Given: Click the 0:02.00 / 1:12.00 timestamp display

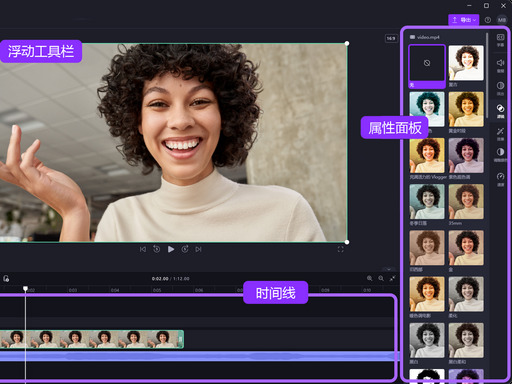Looking at the screenshot, I should pyautogui.click(x=170, y=278).
